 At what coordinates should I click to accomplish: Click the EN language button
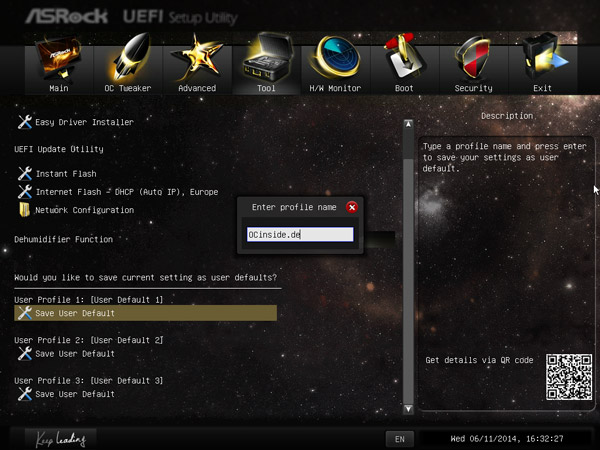399,439
